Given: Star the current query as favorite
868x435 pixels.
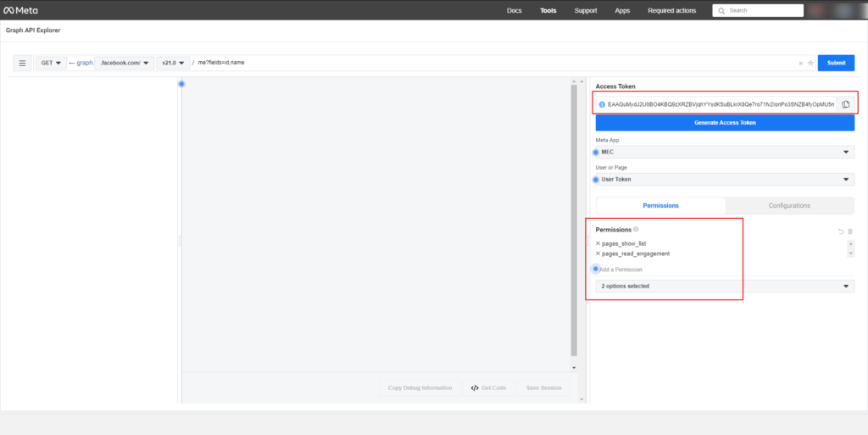Looking at the screenshot, I should tap(810, 63).
